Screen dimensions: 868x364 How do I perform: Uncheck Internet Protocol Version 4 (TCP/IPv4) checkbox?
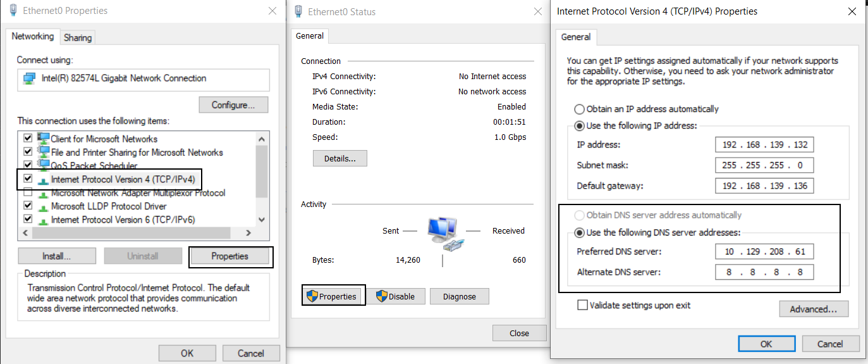(x=28, y=179)
